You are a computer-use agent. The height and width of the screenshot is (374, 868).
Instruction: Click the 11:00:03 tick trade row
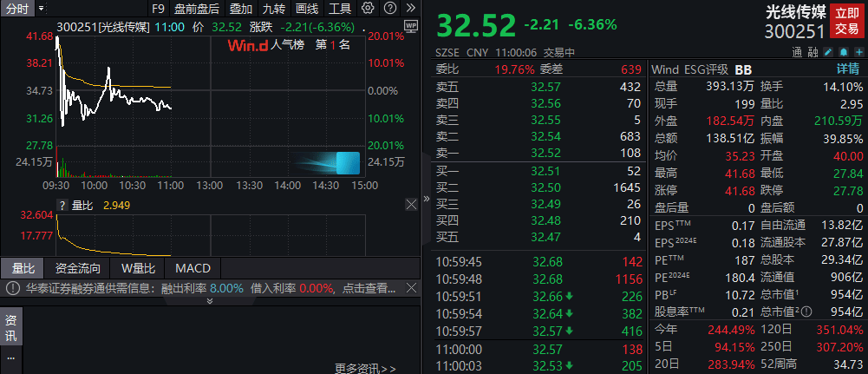[538, 365]
